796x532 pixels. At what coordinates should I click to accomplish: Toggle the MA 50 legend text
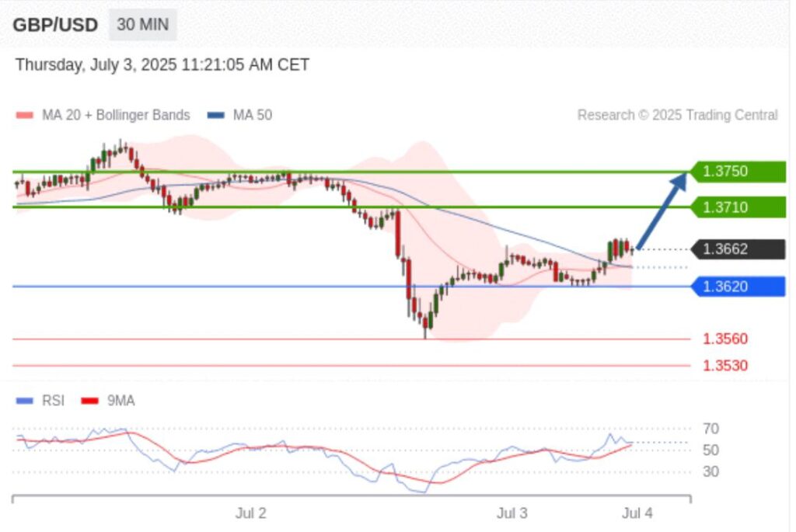(x=252, y=115)
